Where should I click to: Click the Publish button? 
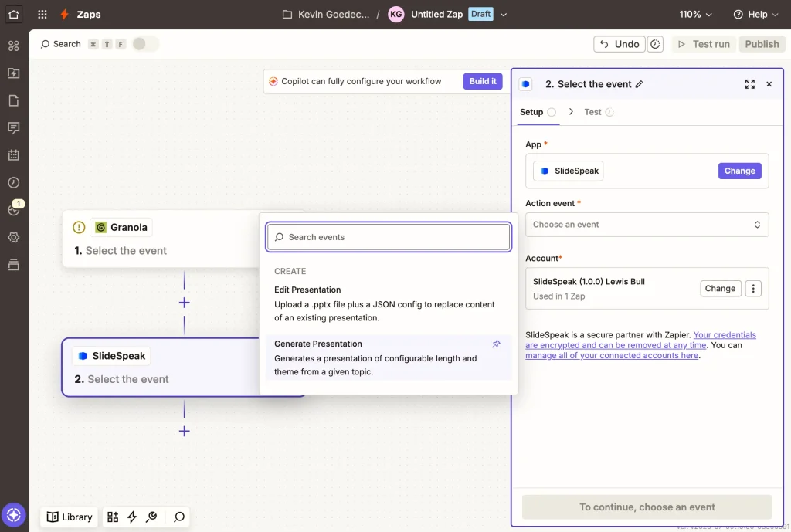(762, 44)
